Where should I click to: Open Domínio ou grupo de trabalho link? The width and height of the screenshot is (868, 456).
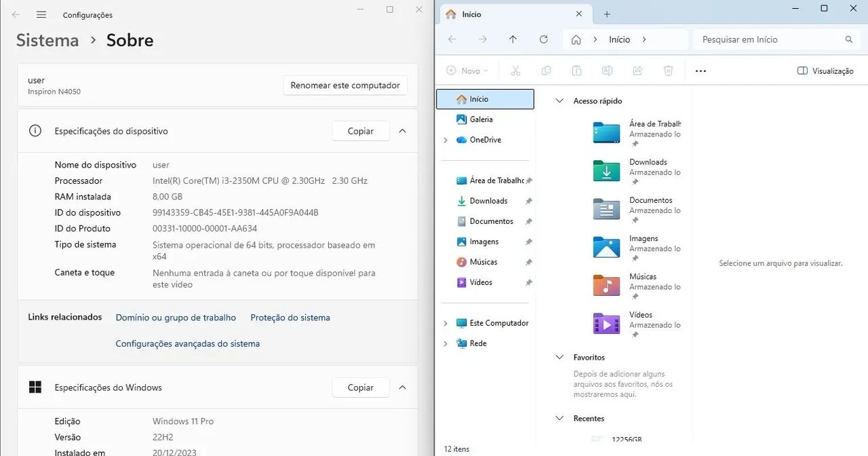click(176, 318)
